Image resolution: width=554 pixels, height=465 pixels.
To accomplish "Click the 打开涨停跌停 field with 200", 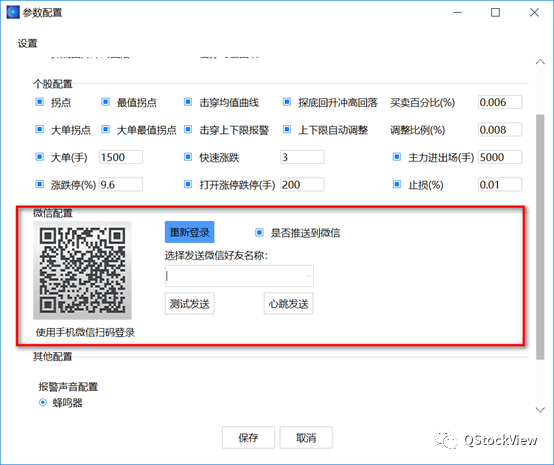I will (x=302, y=184).
